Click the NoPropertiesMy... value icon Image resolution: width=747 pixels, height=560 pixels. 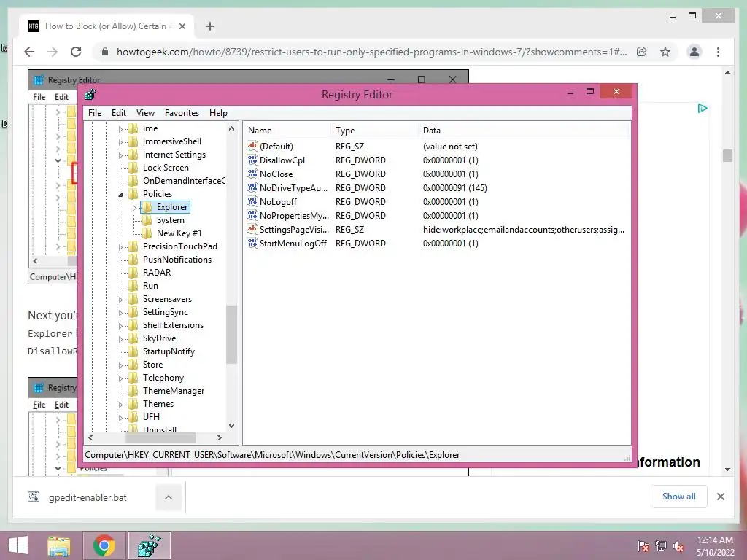pos(252,215)
